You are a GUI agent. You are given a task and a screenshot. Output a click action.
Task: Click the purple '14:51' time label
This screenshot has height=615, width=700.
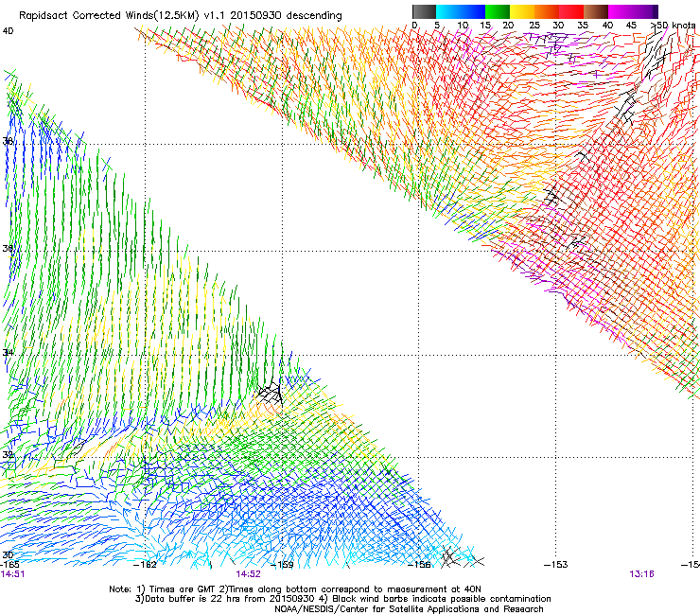tap(12, 574)
